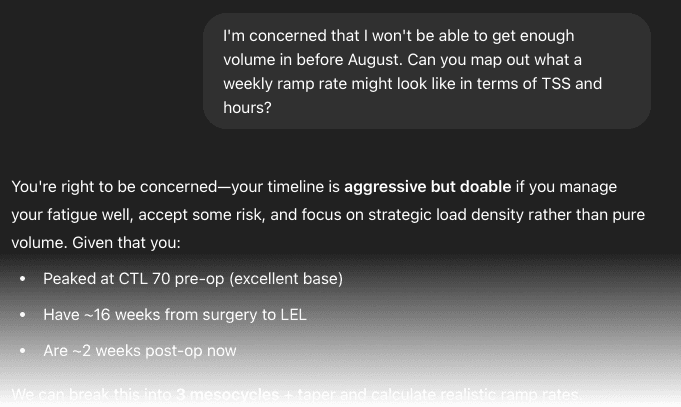
Task: Click the bold "3 mesocycles" text
Action: pyautogui.click(x=227, y=394)
